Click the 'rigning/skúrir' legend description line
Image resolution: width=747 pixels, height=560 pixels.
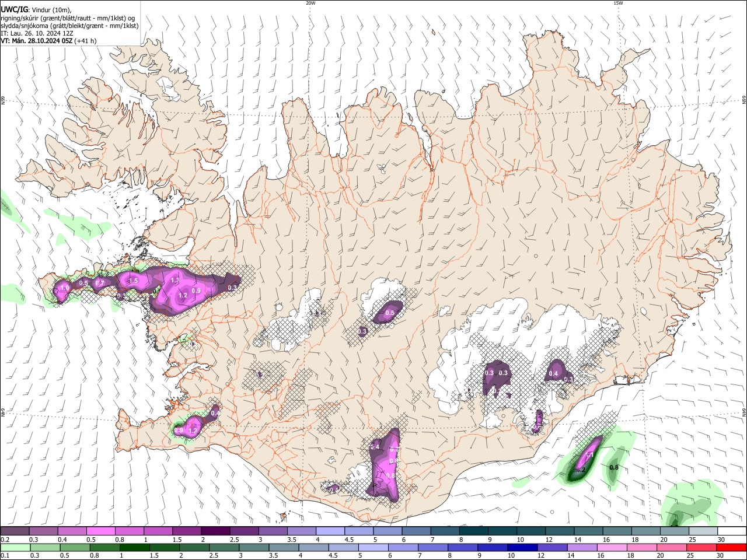[x=68, y=17]
